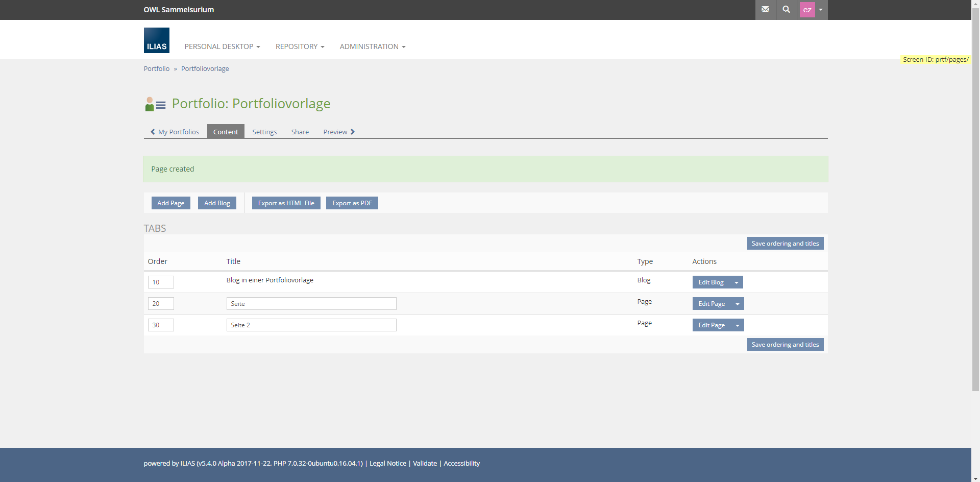Click the user avatar 'ez'

tap(807, 10)
